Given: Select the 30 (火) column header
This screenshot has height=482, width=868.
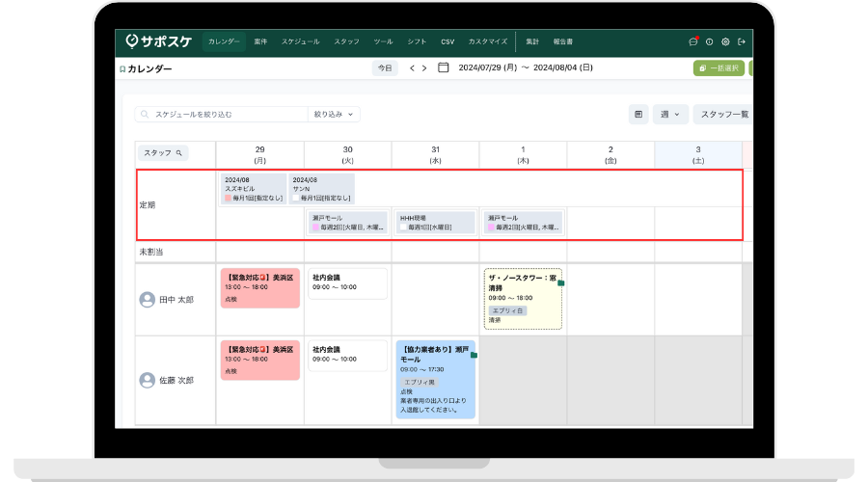Looking at the screenshot, I should [347, 155].
